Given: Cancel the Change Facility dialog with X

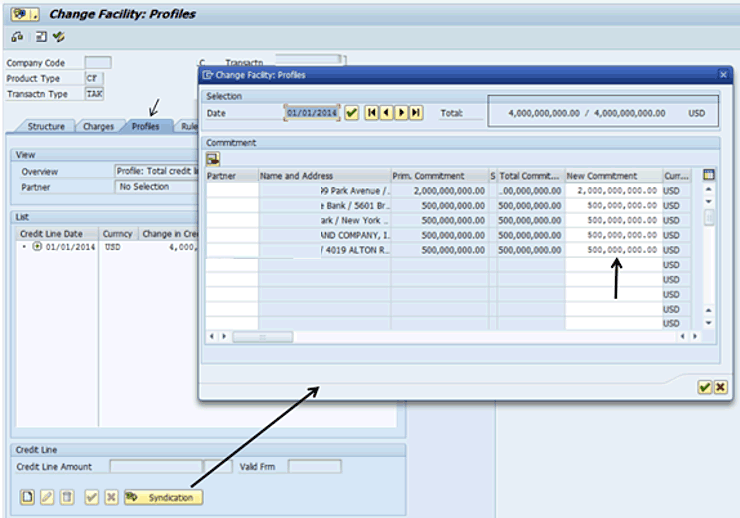Looking at the screenshot, I should pyautogui.click(x=720, y=387).
